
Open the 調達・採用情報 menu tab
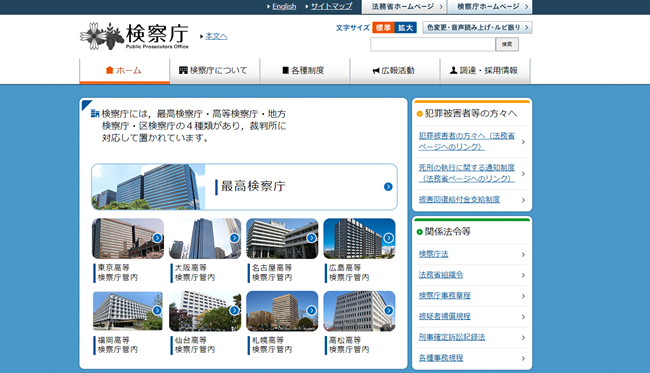[485, 71]
